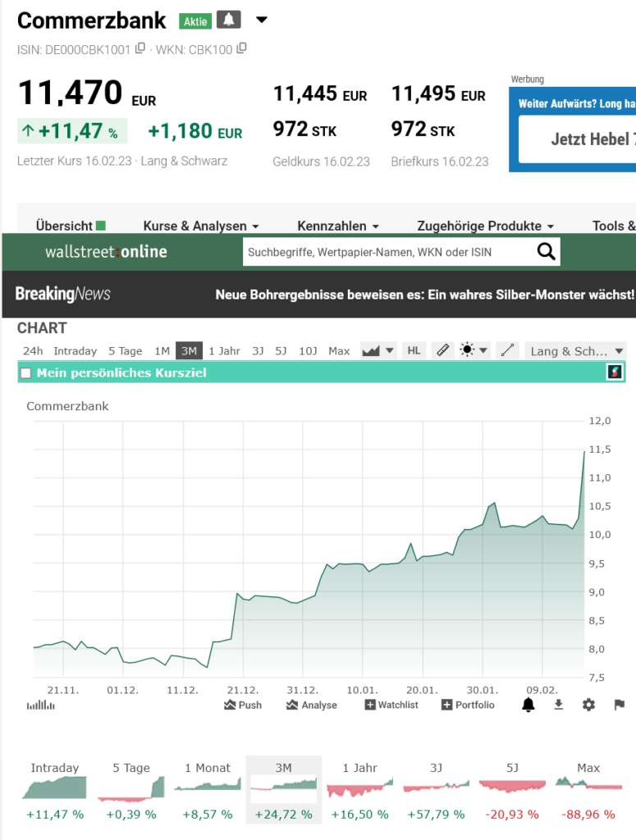This screenshot has height=840, width=636.
Task: Select the trend line drawing tool
Action: click(508, 350)
